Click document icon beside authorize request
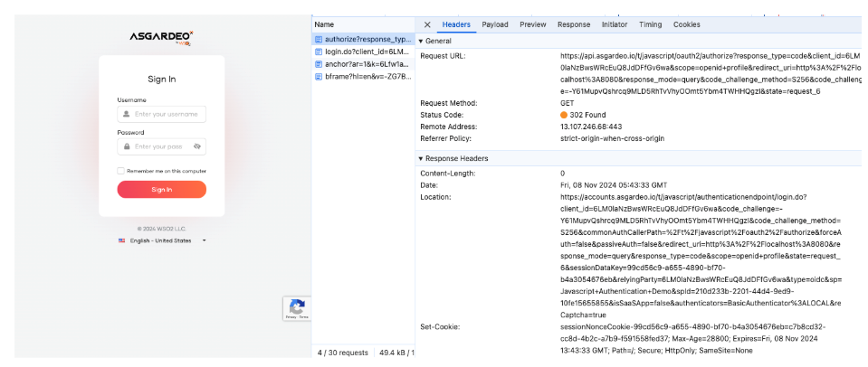Image resolution: width=868 pixels, height=367 pixels. click(x=319, y=40)
